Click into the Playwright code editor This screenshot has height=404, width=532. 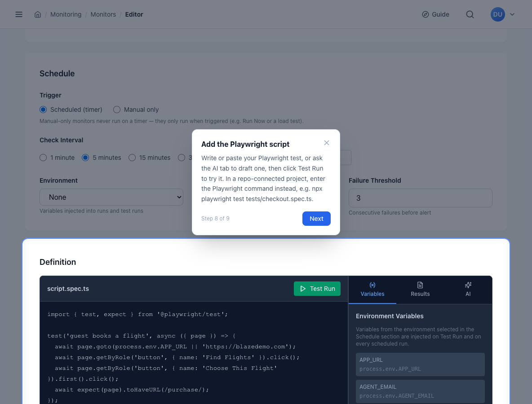tap(194, 352)
